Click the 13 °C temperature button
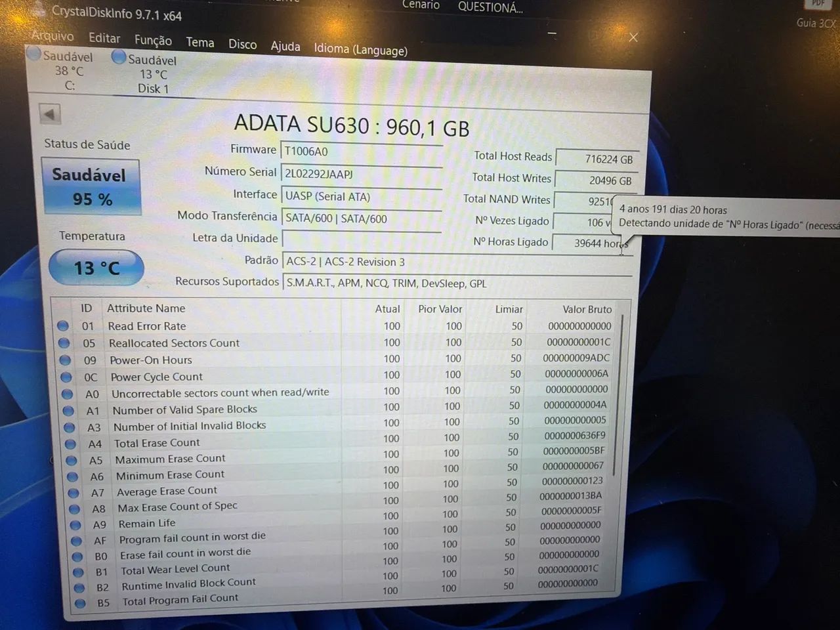 96,268
